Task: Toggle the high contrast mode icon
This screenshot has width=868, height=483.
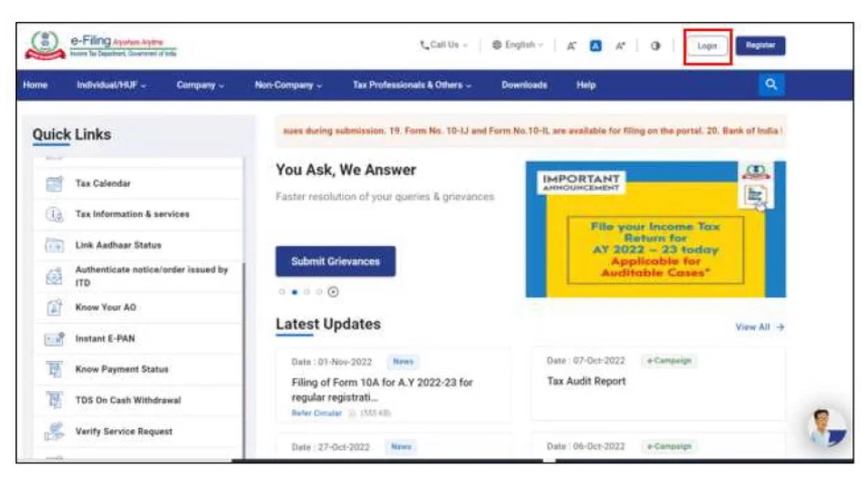Action: [x=656, y=46]
